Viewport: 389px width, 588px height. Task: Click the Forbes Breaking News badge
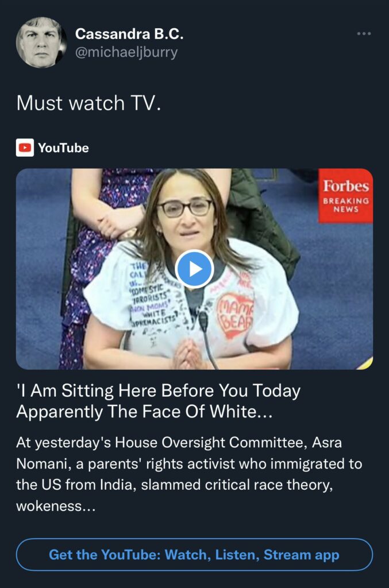[345, 196]
